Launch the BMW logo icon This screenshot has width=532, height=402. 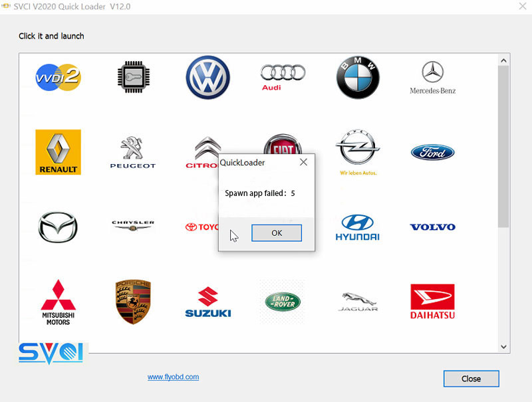(358, 77)
